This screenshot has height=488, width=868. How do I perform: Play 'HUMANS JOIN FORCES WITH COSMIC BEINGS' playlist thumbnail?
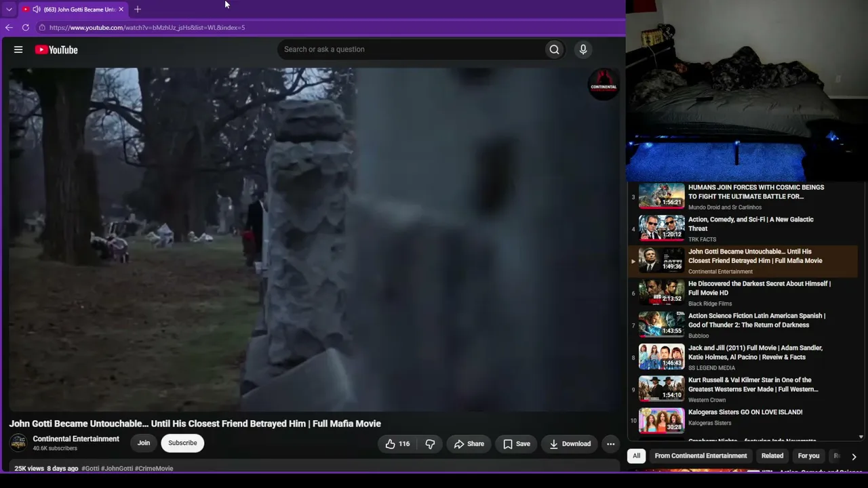click(x=662, y=197)
